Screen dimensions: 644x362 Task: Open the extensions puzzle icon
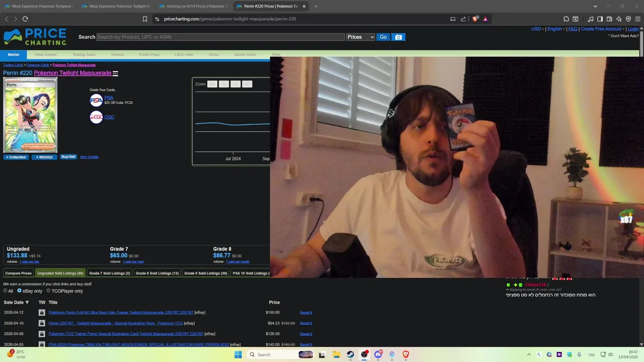pos(566,19)
